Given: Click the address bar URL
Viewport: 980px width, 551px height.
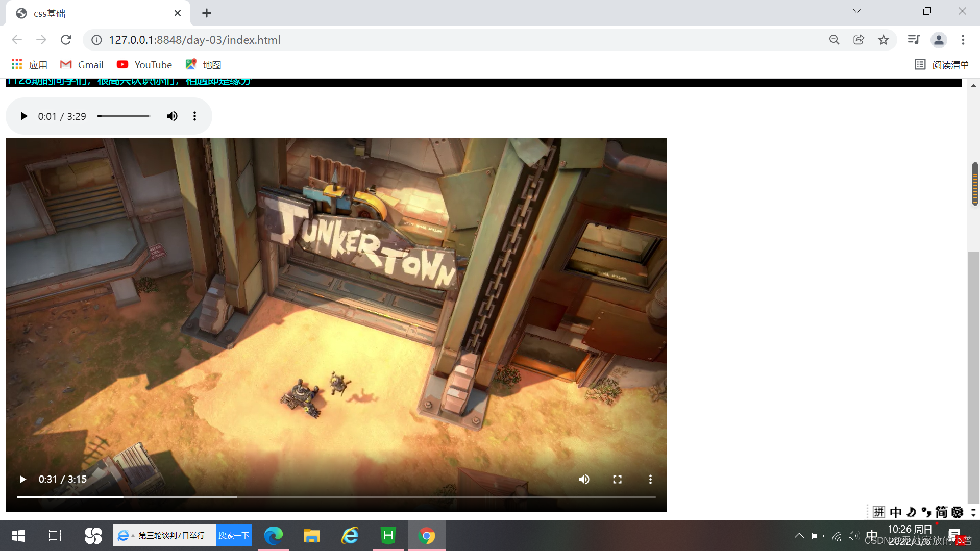Looking at the screenshot, I should (194, 40).
